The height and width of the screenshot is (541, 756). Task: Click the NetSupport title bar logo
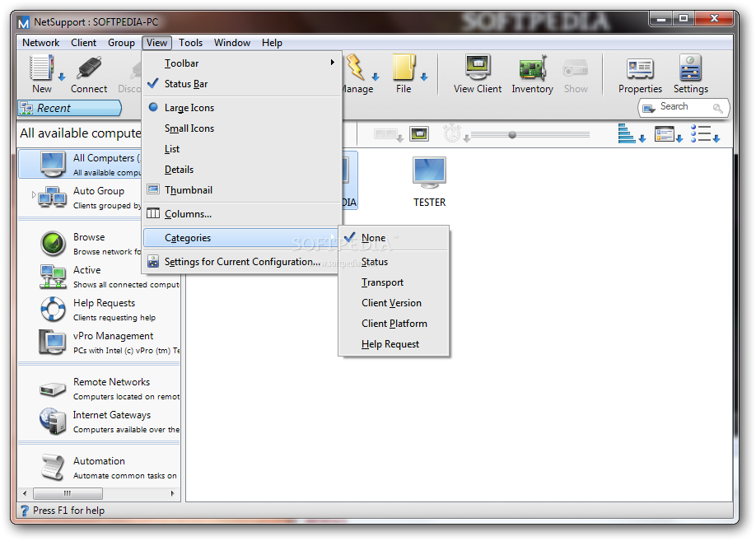pos(23,22)
